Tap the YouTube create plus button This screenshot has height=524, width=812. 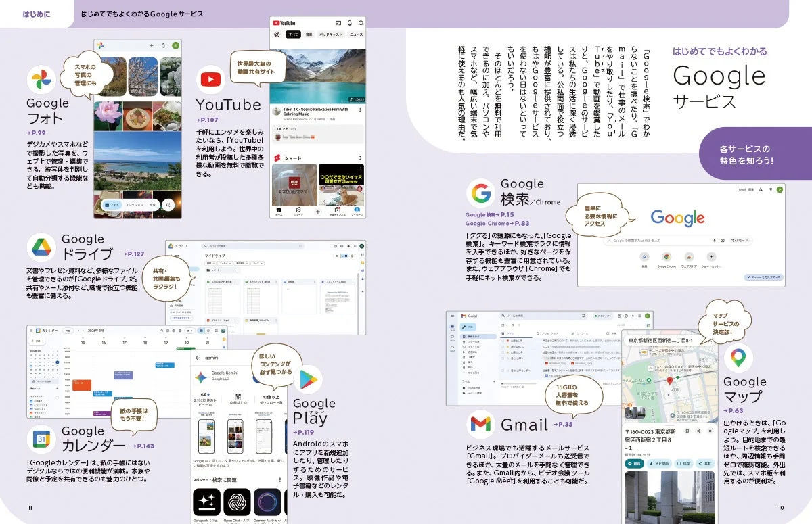tap(318, 212)
